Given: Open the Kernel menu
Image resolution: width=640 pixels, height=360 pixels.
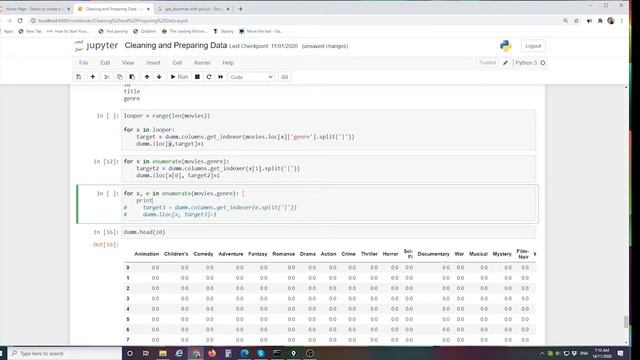Looking at the screenshot, I should click(x=202, y=62).
